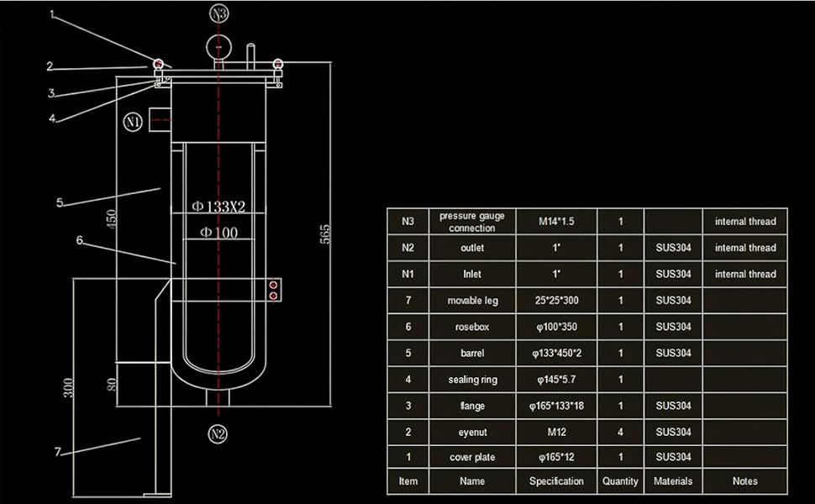Click the two red circles on the bracket
Image resolution: width=815 pixels, height=504 pixels.
tap(273, 290)
